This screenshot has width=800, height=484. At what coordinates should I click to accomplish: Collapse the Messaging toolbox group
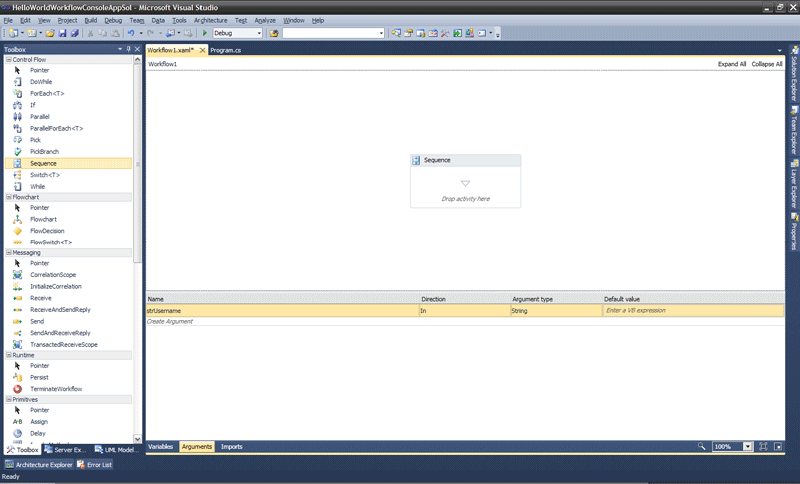tap(9, 252)
